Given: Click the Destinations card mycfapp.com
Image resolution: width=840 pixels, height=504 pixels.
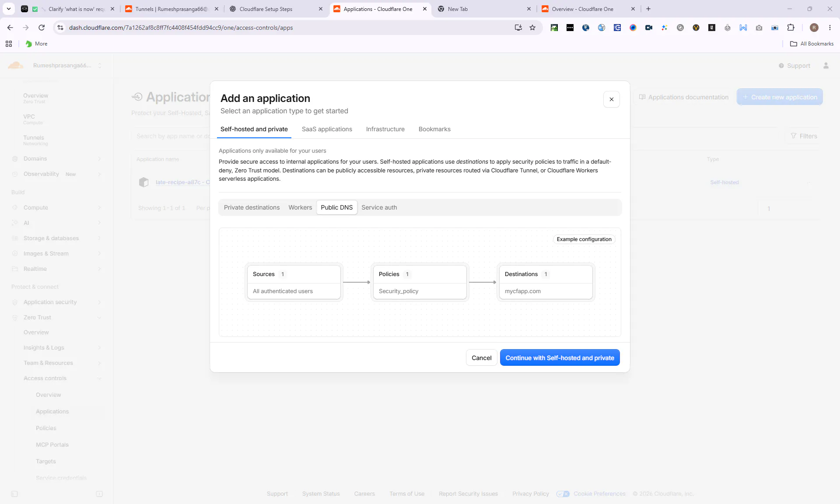Looking at the screenshot, I should 546,282.
